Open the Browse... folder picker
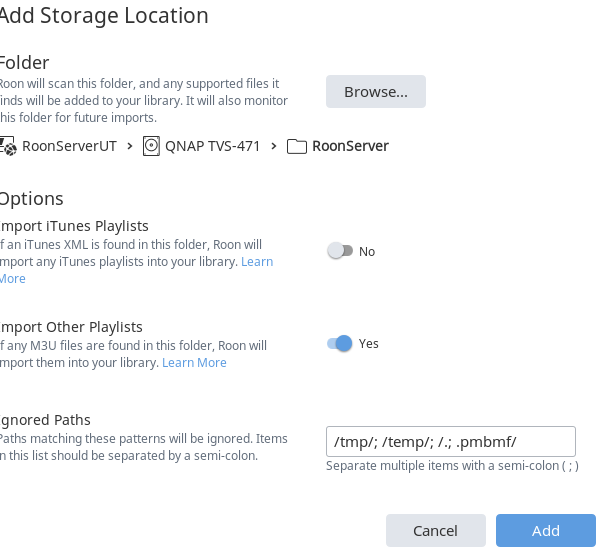Viewport: 615px width, 553px height. point(376,91)
